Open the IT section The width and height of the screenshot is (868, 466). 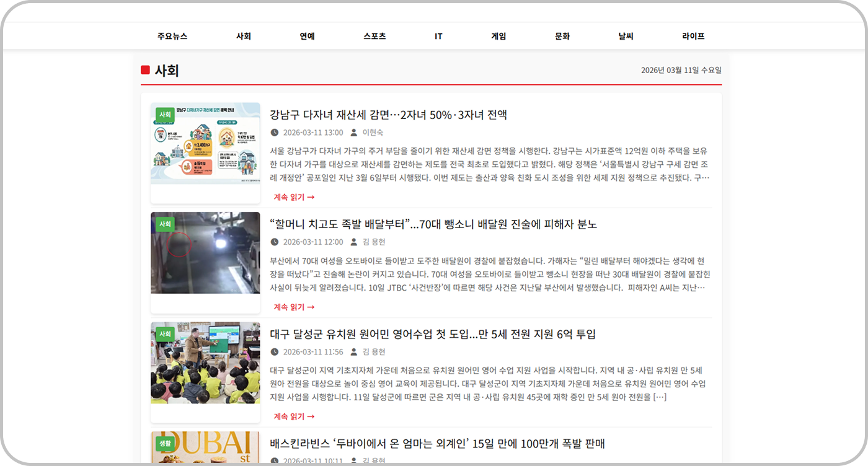(x=438, y=36)
